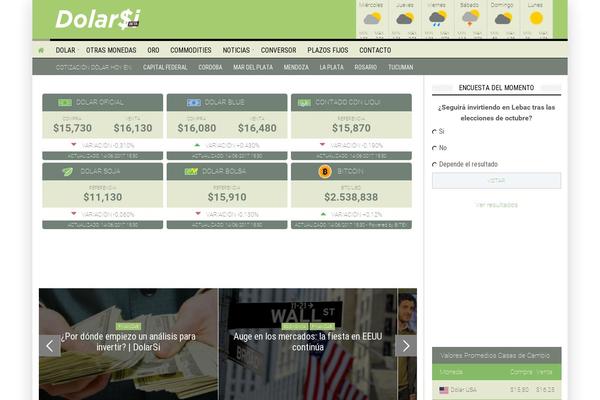Click the Contado con Liqui icon
600x400 pixels.
304,103
